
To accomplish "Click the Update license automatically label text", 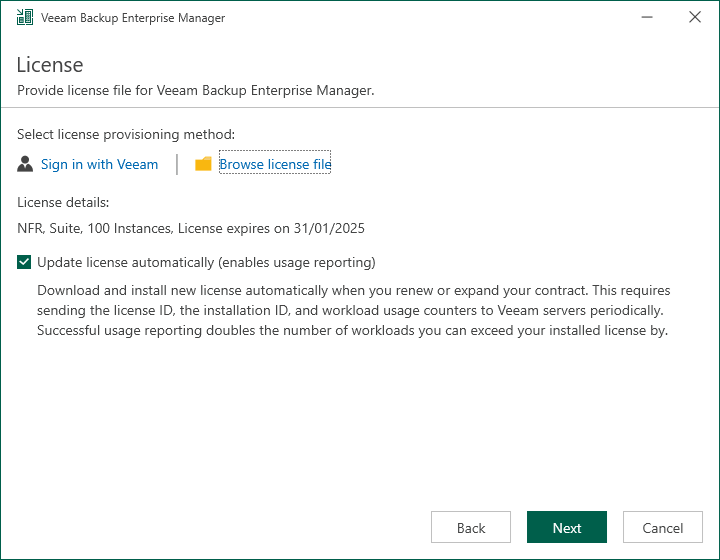I will point(206,263).
